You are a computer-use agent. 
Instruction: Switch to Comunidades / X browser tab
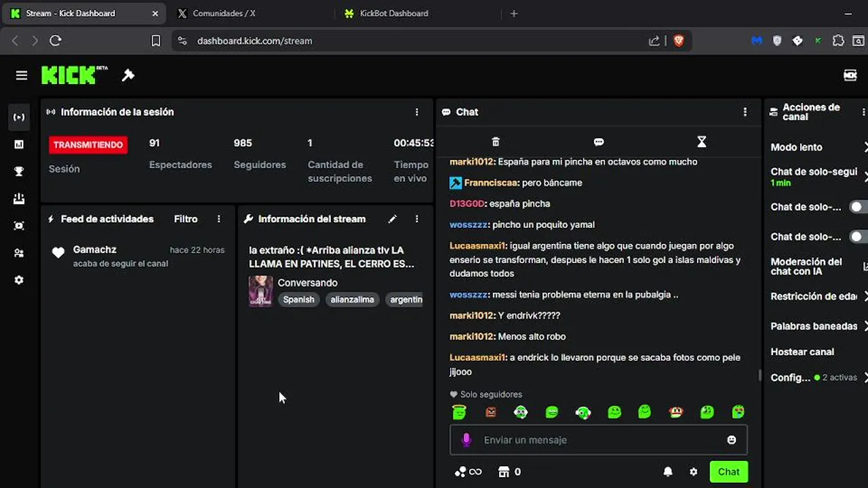point(251,14)
